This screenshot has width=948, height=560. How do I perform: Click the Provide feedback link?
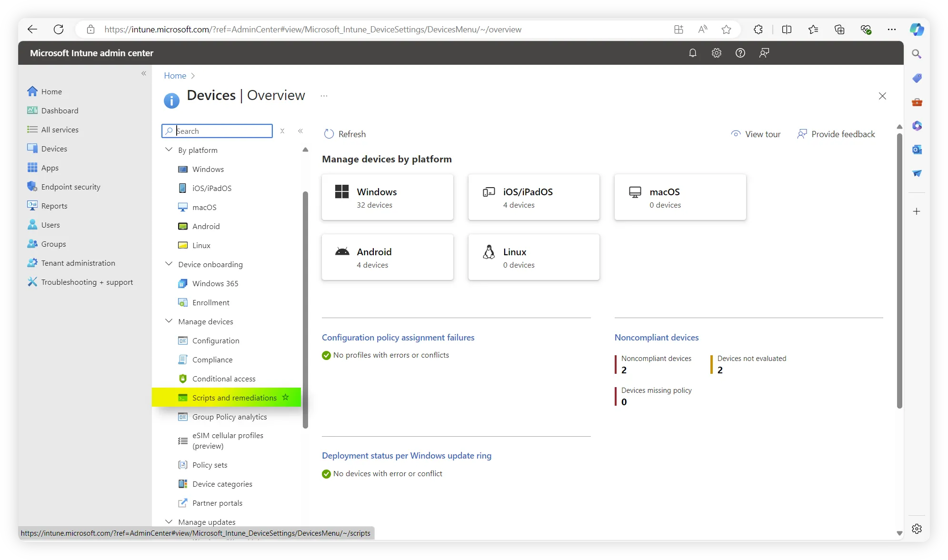(x=836, y=134)
